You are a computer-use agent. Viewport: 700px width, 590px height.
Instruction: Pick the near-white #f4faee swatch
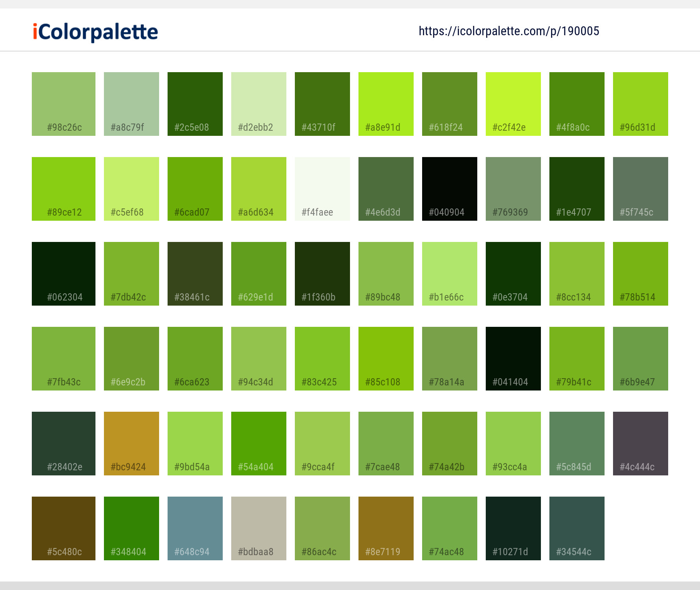click(322, 189)
